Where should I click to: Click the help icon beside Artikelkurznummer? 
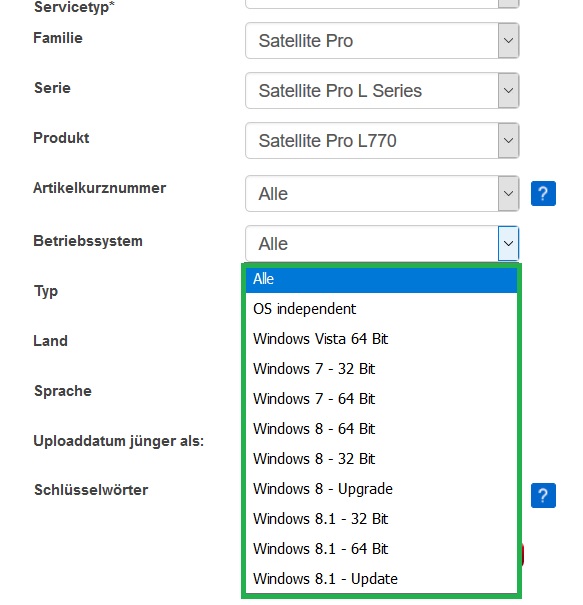click(543, 193)
